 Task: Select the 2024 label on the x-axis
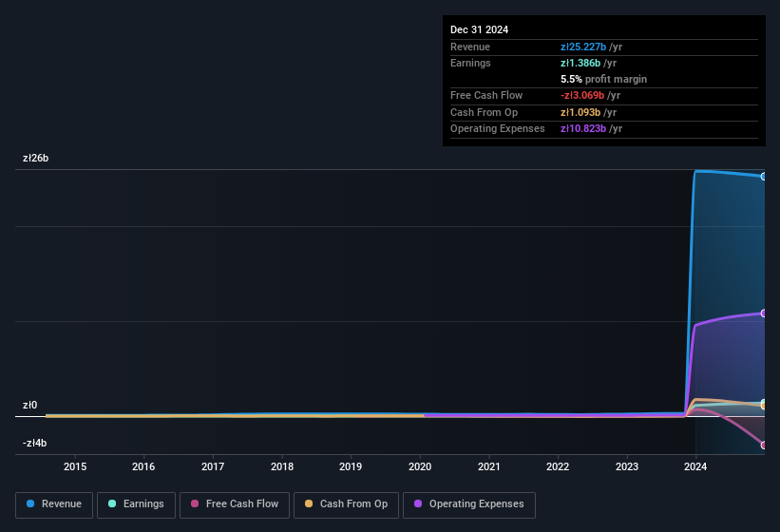(695, 466)
